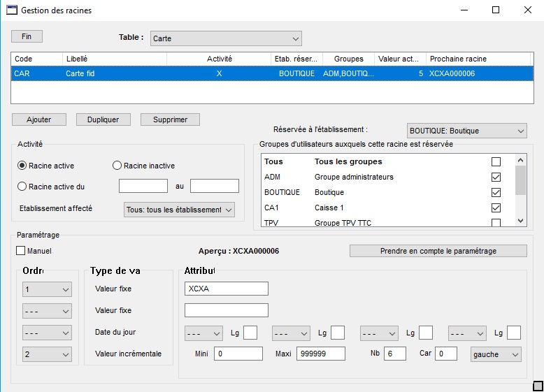Click the Mini value field

(x=238, y=354)
